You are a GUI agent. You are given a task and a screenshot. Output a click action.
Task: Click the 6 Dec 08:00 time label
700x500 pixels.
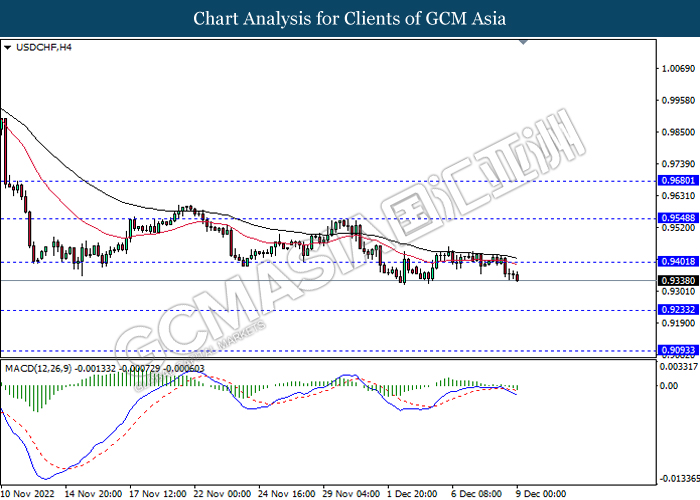click(x=477, y=494)
